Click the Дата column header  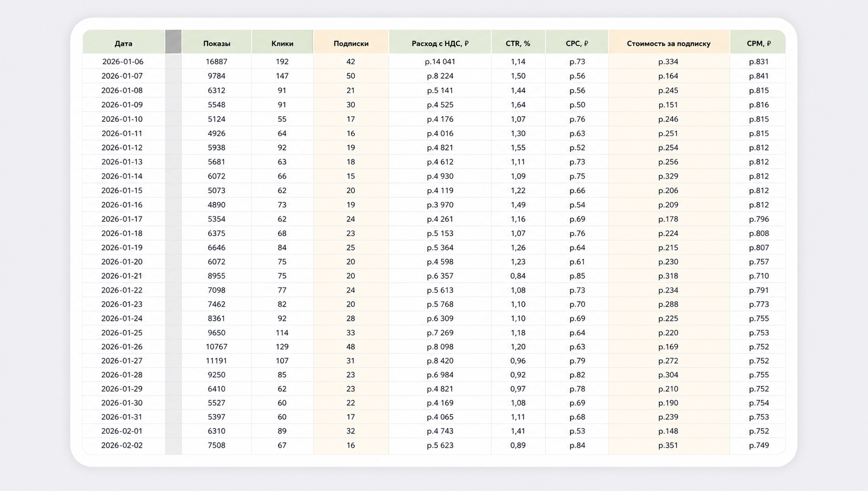click(x=123, y=43)
